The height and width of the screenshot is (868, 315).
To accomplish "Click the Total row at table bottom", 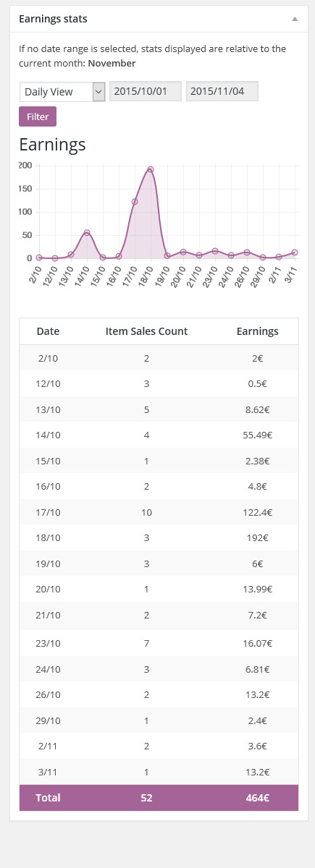I will [159, 798].
